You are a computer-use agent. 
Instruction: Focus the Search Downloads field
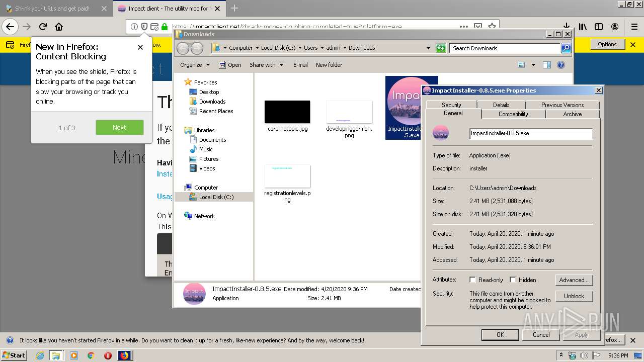pos(505,48)
